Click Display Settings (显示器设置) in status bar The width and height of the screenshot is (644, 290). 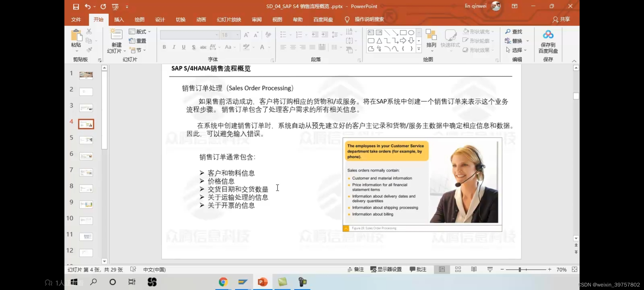[386, 269]
